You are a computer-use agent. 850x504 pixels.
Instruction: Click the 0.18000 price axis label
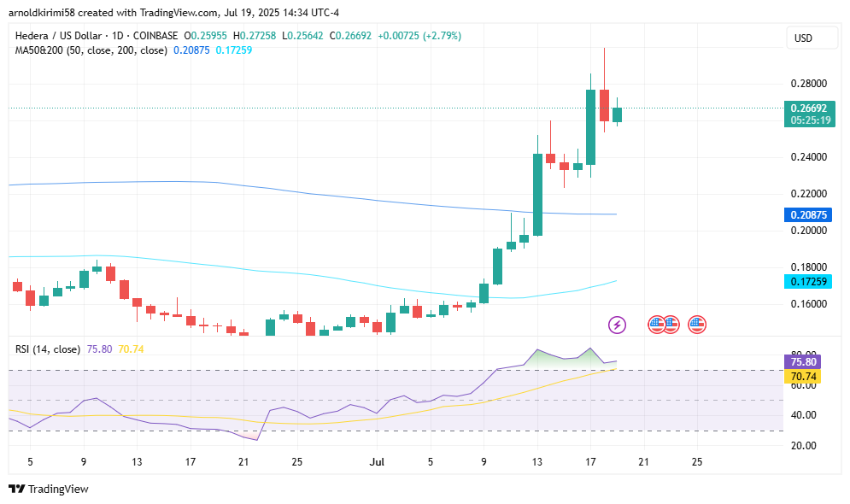[809, 267]
